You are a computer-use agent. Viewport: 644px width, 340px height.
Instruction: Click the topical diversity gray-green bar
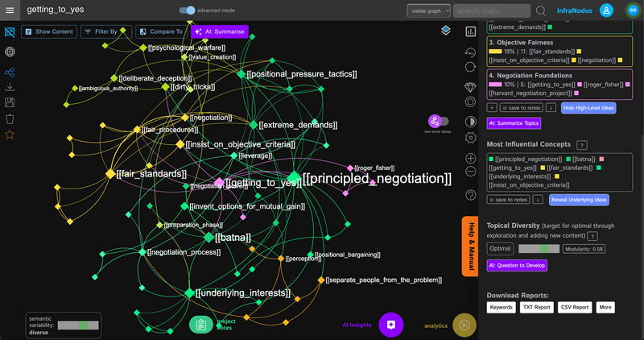(x=539, y=249)
